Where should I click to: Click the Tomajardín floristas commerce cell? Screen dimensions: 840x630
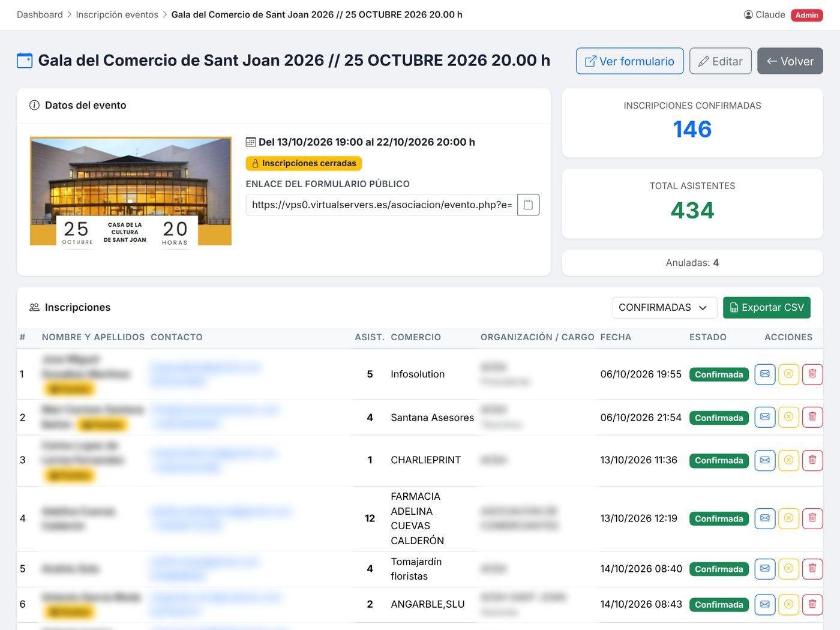pos(416,569)
